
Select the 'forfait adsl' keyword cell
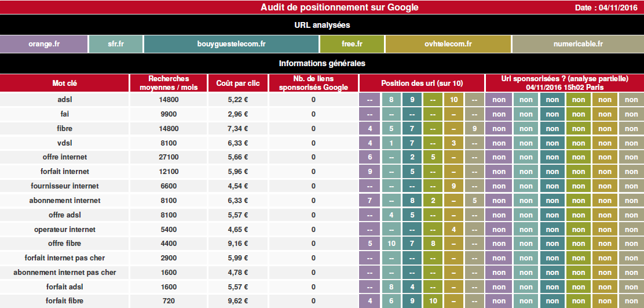pos(64,287)
